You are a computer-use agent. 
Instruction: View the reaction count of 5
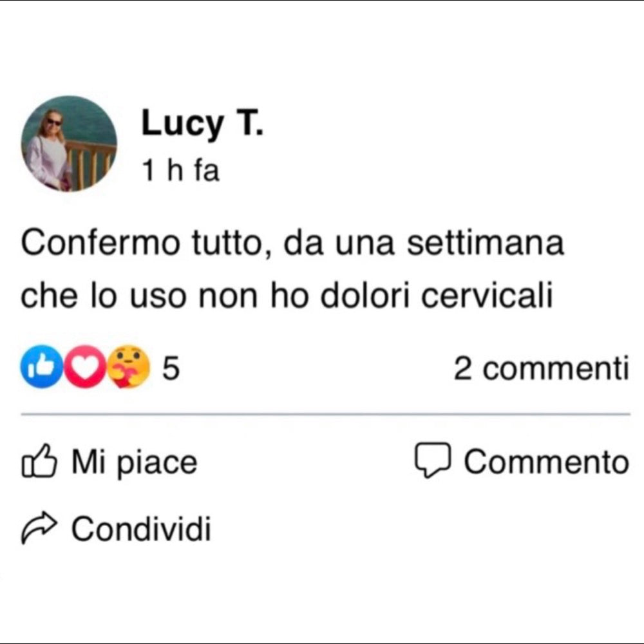[x=170, y=369]
